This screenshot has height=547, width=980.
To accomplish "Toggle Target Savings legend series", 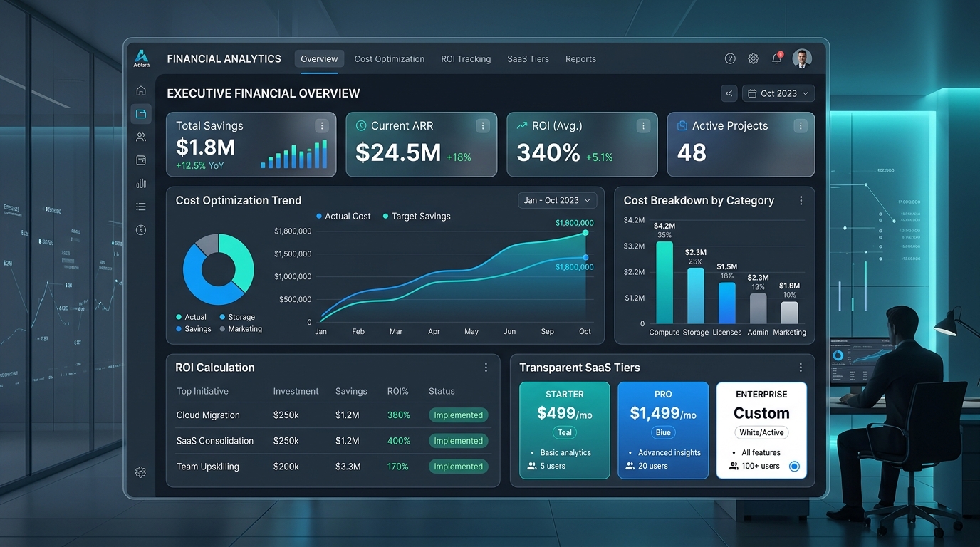I will pos(417,216).
